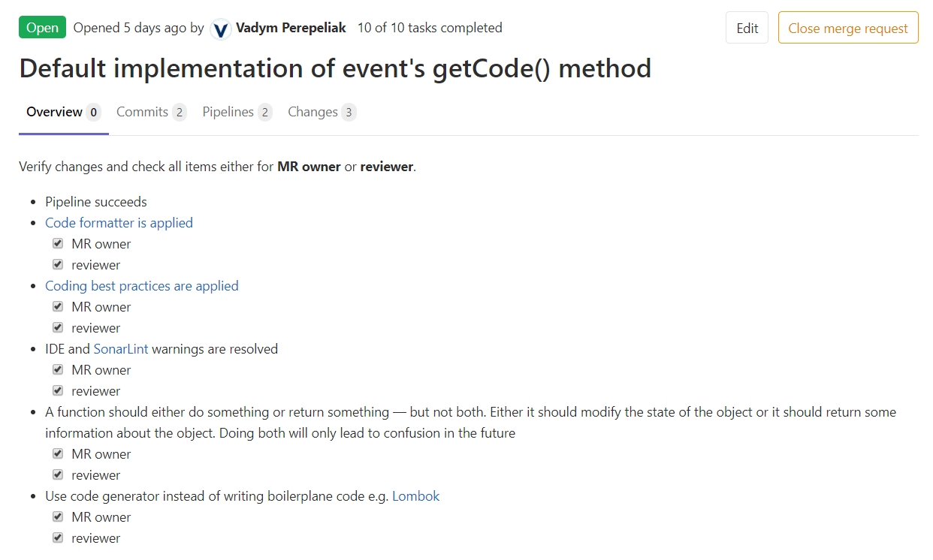Image resolution: width=933 pixels, height=560 pixels.
Task: Uncheck MR owner under 'Code formatter is applied'
Action: 58,243
